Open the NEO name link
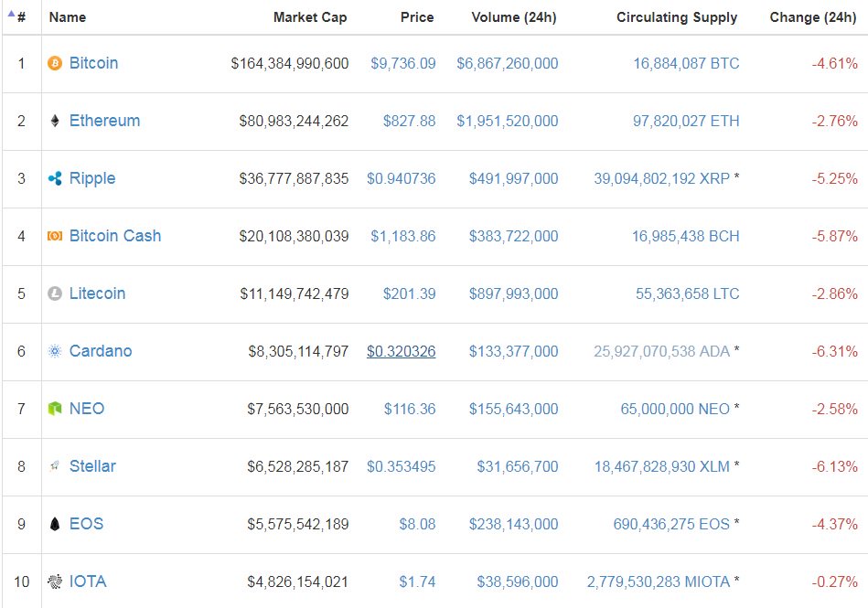The height and width of the screenshot is (608, 868). coord(87,409)
